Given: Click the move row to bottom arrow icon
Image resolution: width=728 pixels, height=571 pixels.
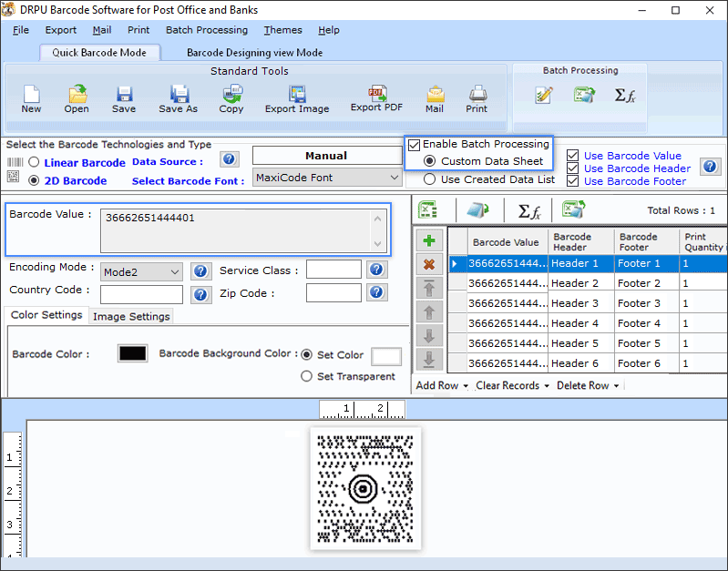Looking at the screenshot, I should [x=429, y=360].
